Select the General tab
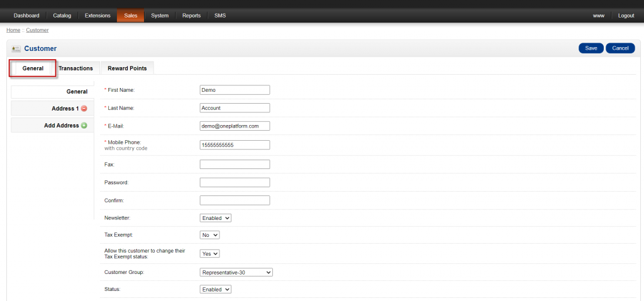Image resolution: width=644 pixels, height=301 pixels. pos(33,68)
